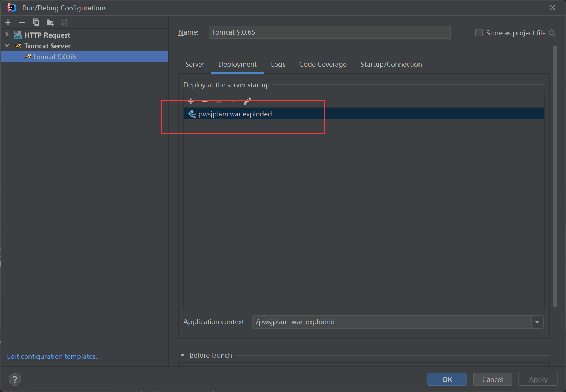Open gear settings beside Store as project file
This screenshot has width=566, height=392.
(x=552, y=33)
